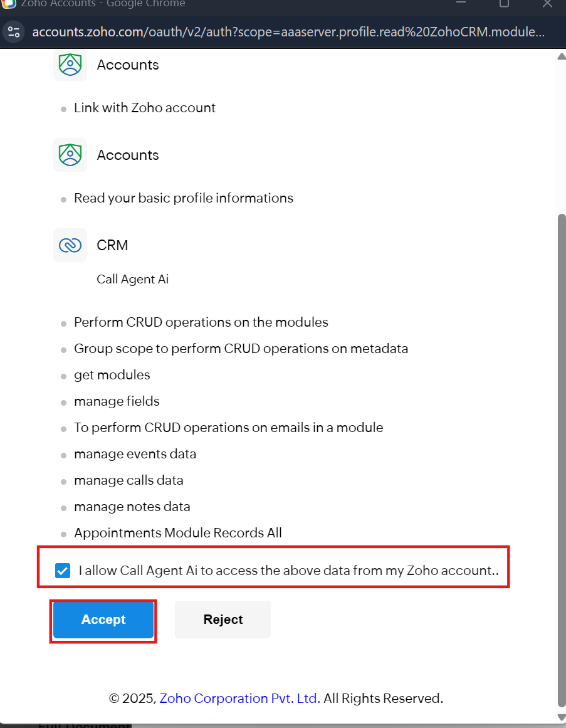Maximize the Zoho Accounts Chrome window
This screenshot has height=728, width=566.
pos(503,4)
